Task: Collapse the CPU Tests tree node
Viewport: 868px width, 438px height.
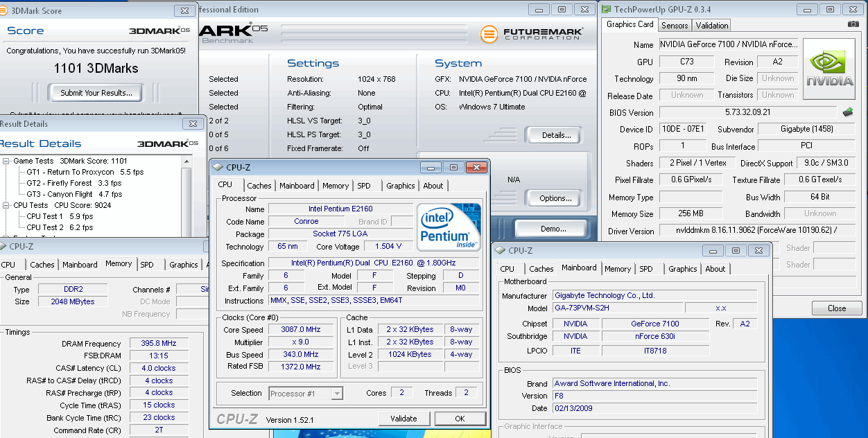Action: point(6,205)
